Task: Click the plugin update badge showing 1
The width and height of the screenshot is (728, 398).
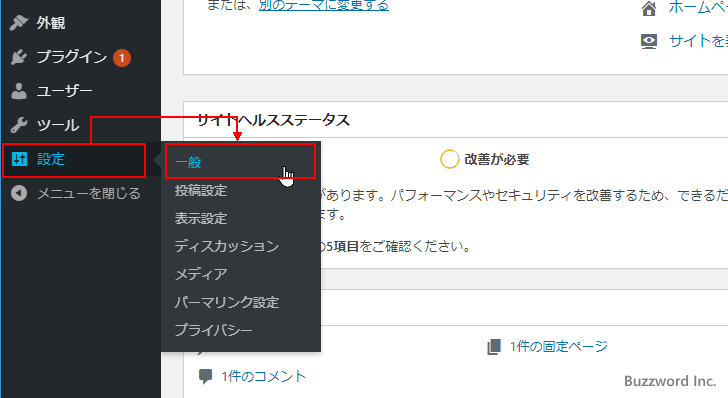Action: (x=122, y=58)
